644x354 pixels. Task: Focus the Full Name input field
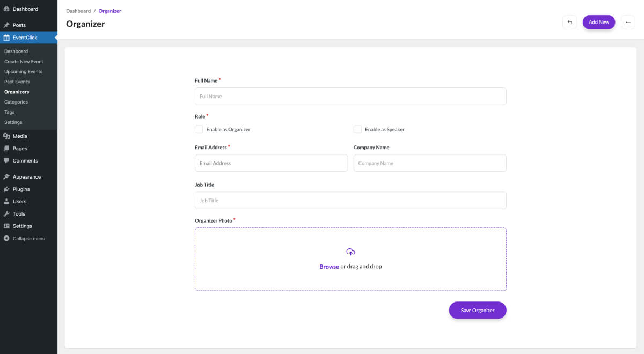point(350,97)
